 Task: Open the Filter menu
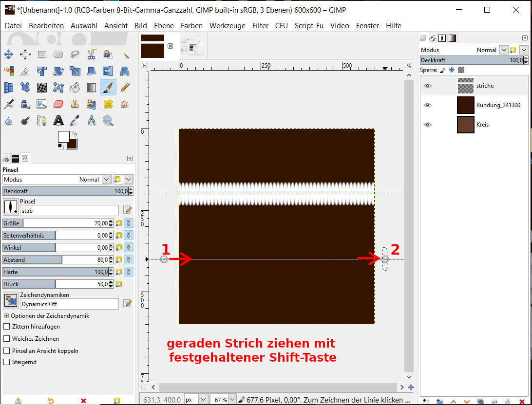tap(260, 26)
